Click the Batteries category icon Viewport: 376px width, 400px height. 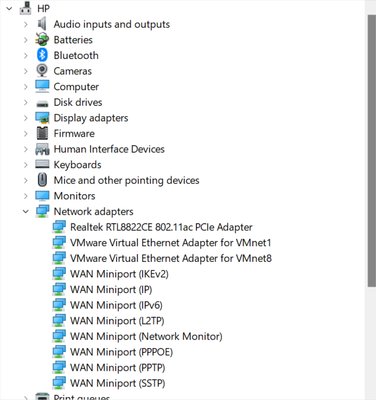[42, 40]
